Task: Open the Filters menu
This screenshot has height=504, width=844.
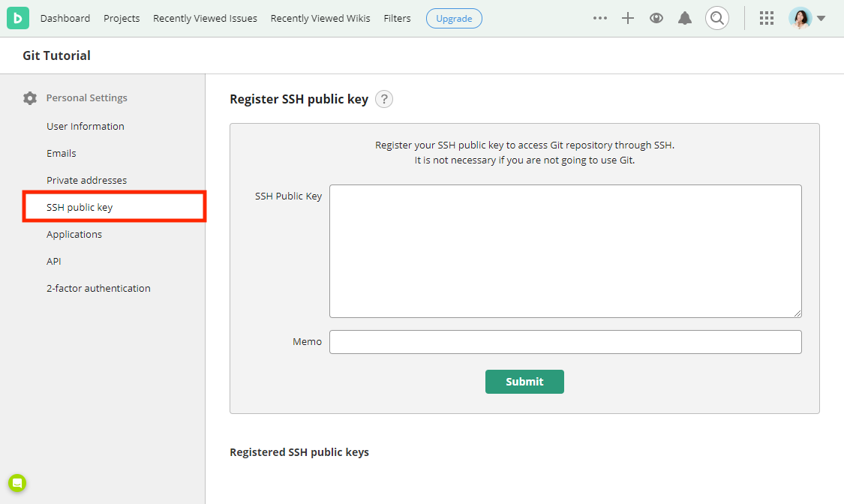Action: coord(397,18)
